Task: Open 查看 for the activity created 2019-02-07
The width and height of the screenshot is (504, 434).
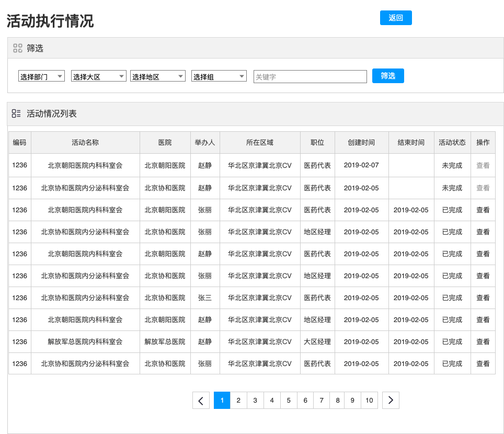Action: click(483, 165)
